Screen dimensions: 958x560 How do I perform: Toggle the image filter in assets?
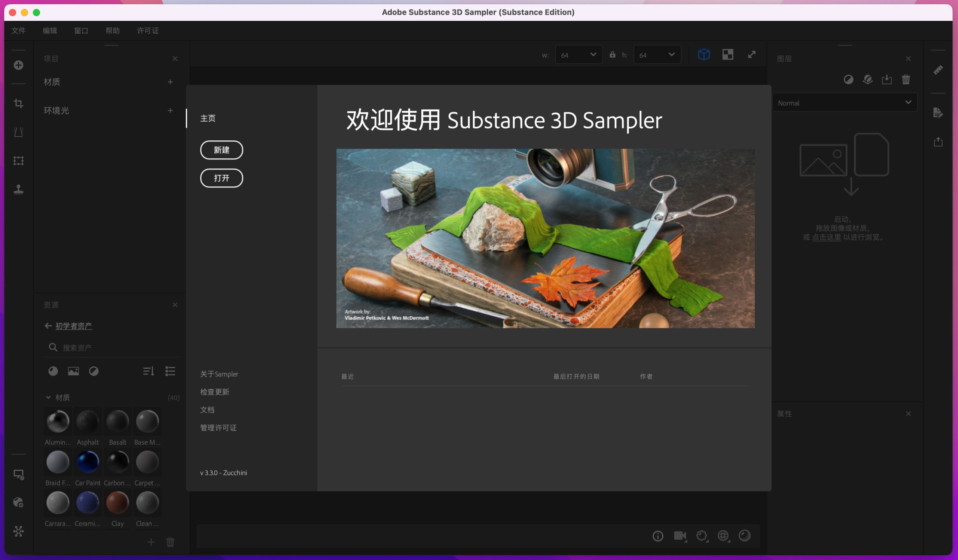pyautogui.click(x=73, y=371)
